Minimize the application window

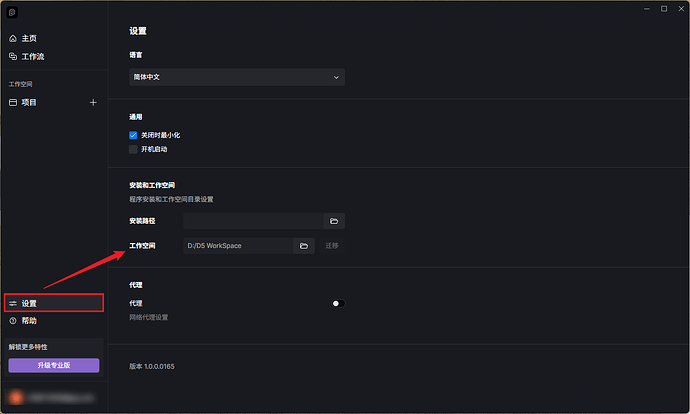pyautogui.click(x=647, y=8)
